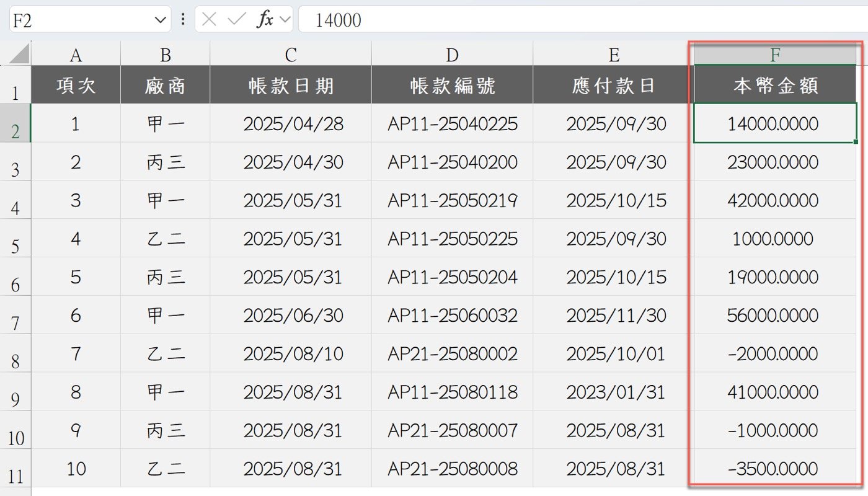
Task: Click cell AP21-25080008
Action: point(452,468)
